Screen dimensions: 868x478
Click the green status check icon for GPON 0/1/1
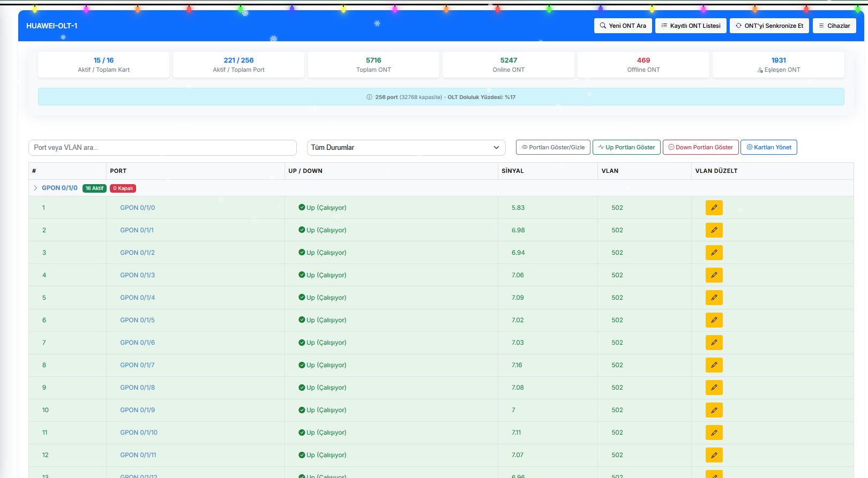(302, 230)
